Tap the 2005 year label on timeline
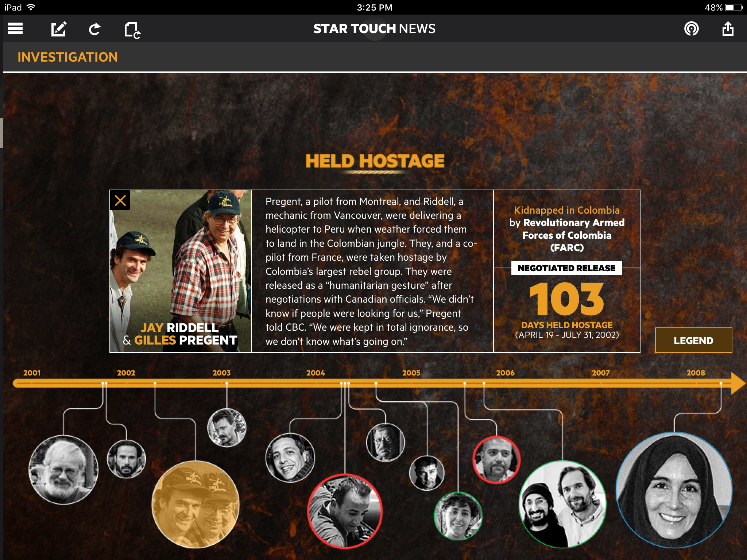This screenshot has width=747, height=560. pos(411,373)
